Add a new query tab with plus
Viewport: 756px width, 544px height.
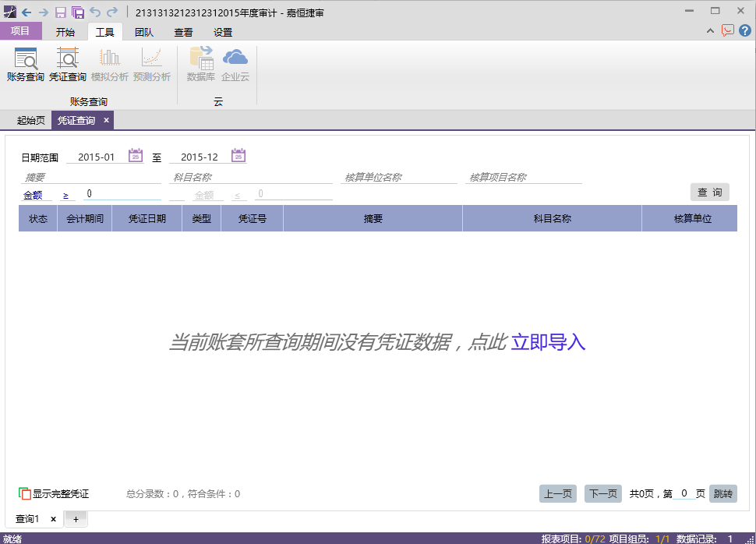click(76, 519)
